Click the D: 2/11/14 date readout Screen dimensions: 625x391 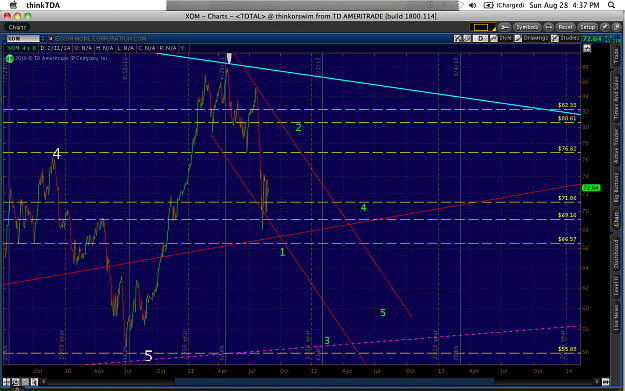[x=55, y=48]
